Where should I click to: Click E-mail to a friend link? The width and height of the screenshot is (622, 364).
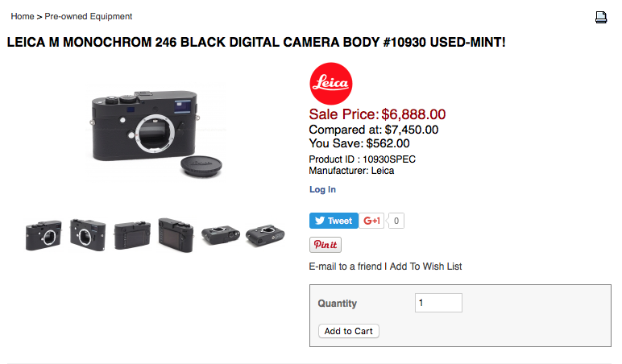[345, 267]
